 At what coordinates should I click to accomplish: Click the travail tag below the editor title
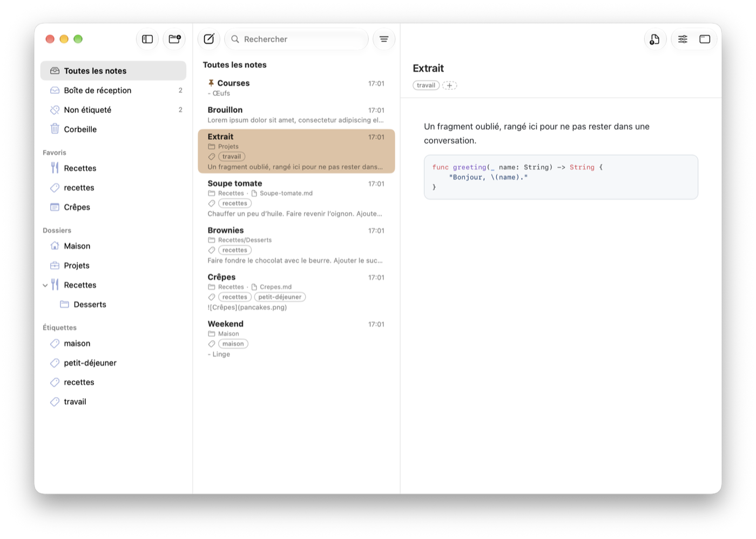click(x=426, y=85)
